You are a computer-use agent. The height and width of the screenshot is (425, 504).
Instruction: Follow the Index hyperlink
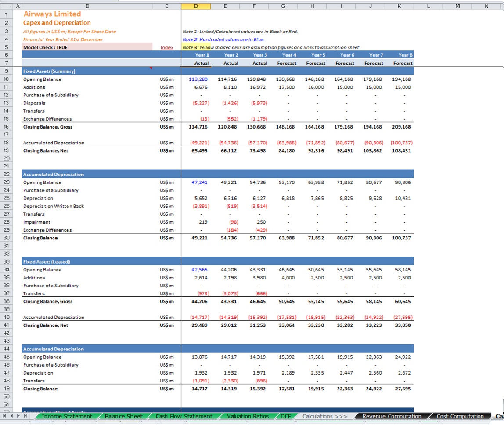[167, 47]
